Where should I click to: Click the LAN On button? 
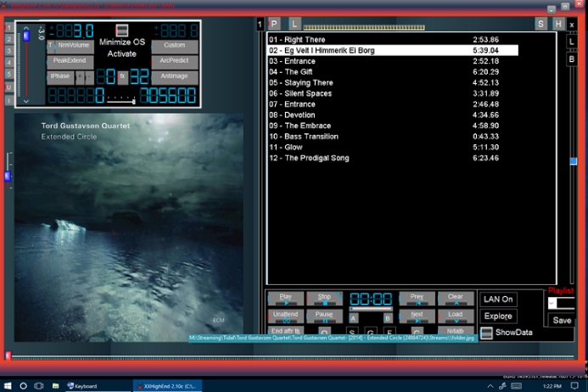[498, 300]
